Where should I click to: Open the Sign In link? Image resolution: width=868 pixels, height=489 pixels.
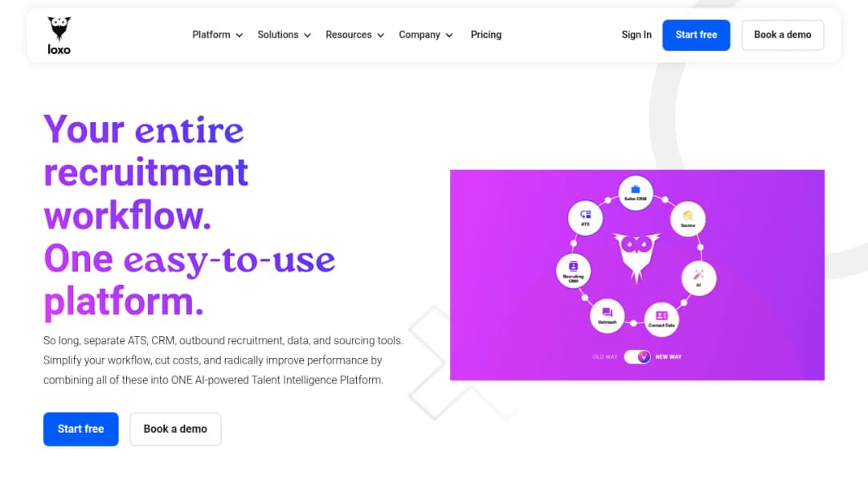click(637, 35)
